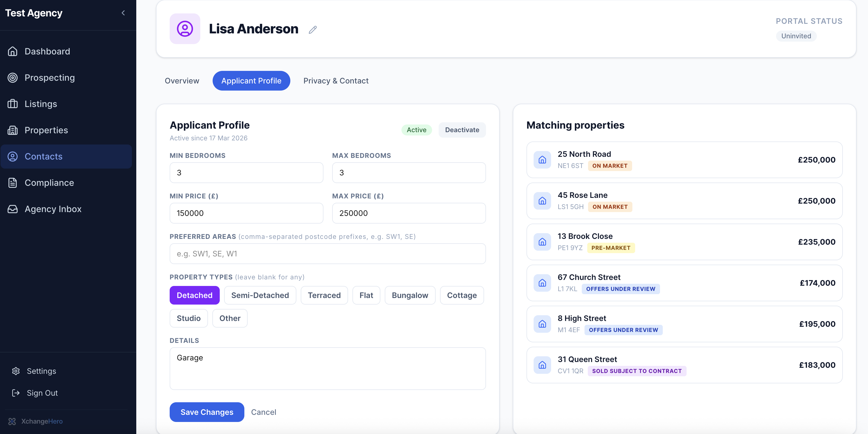Click the Active status badge
Image resolution: width=868 pixels, height=434 pixels.
coord(416,130)
